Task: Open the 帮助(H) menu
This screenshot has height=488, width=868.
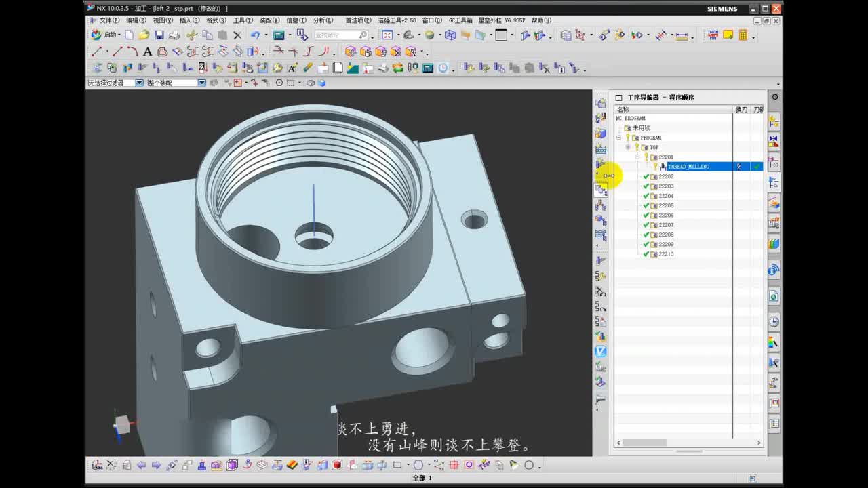Action: [541, 20]
